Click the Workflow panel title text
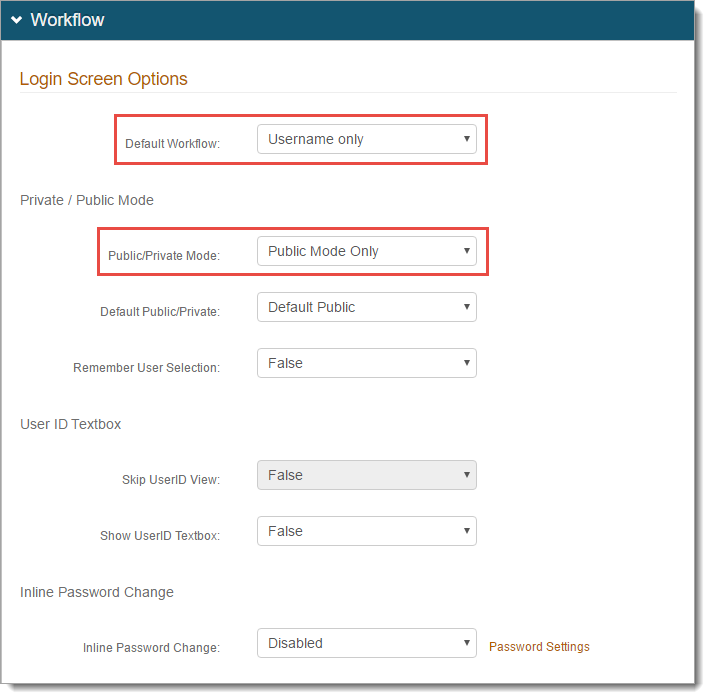 point(67,20)
